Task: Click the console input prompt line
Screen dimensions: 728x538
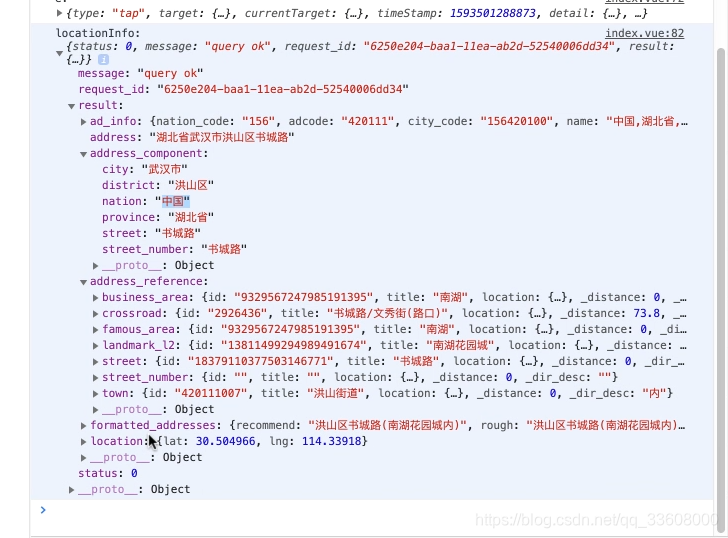Action: click(x=371, y=511)
